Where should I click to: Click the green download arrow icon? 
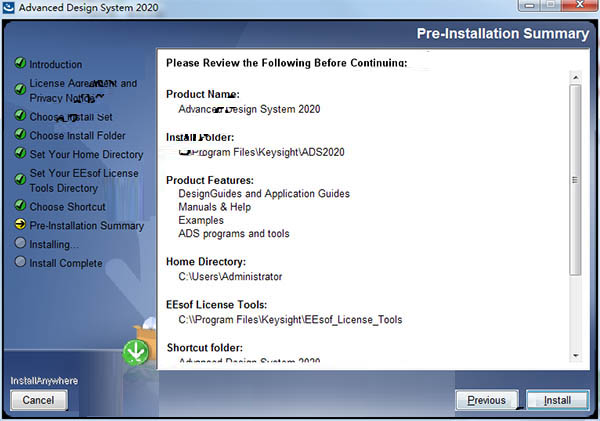[x=136, y=352]
